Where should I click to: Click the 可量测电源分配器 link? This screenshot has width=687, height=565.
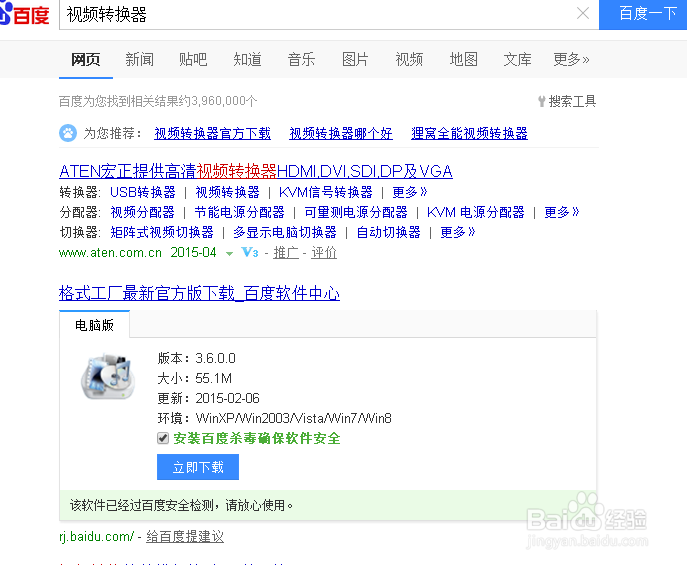tap(356, 212)
